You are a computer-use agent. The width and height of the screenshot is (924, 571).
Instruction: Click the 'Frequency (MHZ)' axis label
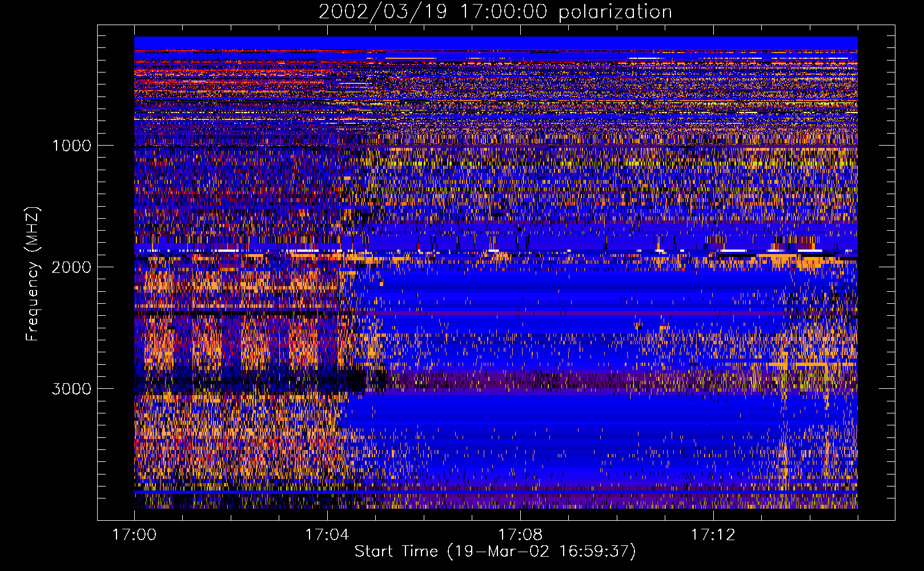(32, 274)
